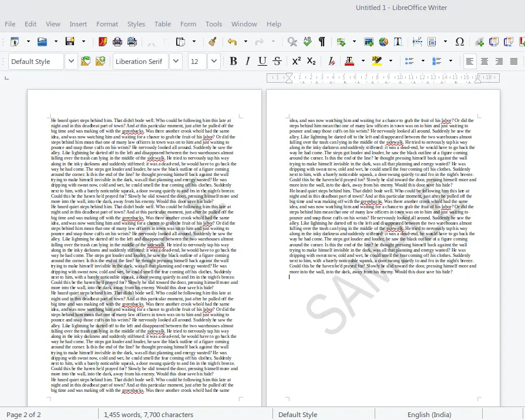Screen dimensions: 525x420
Task: Toggle Italic formatting
Action: 248,61
